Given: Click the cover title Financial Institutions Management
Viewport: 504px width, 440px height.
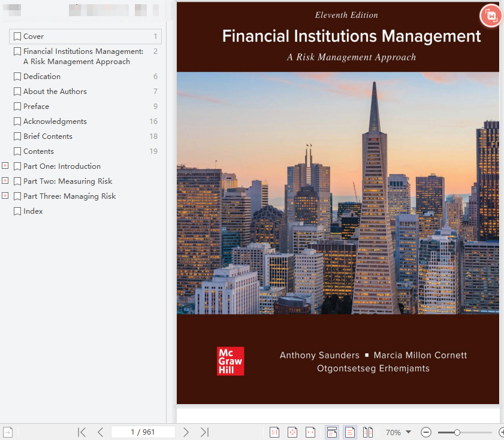Looking at the screenshot, I should point(351,36).
